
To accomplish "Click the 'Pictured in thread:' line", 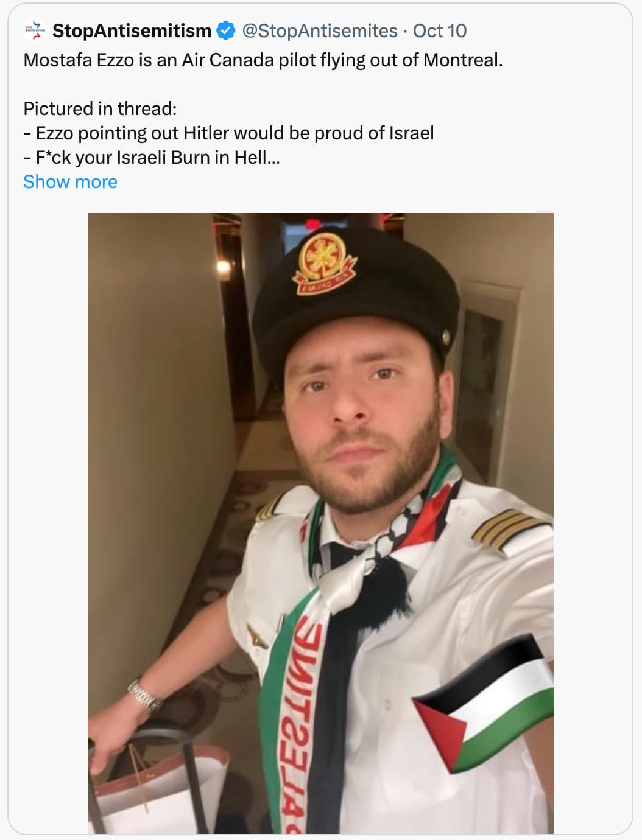I will tap(100, 108).
